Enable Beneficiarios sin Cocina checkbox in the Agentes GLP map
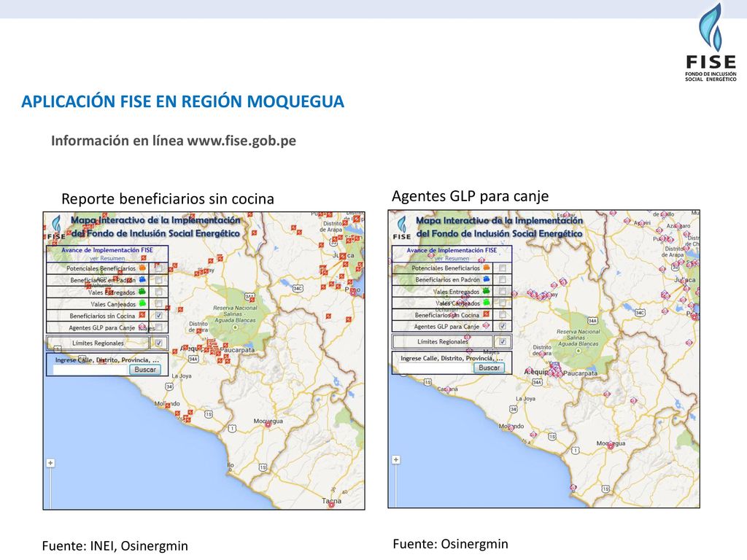This screenshot has height=560, width=747. click(502, 314)
